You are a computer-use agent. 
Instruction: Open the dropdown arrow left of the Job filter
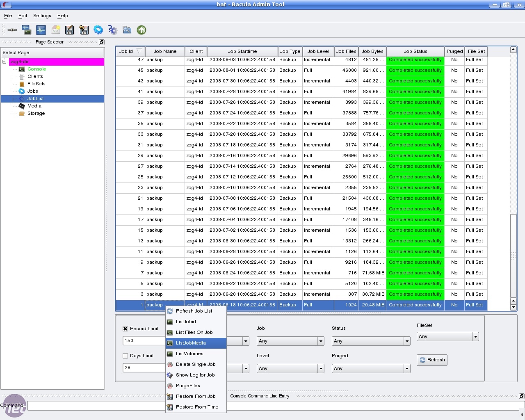(x=246, y=341)
